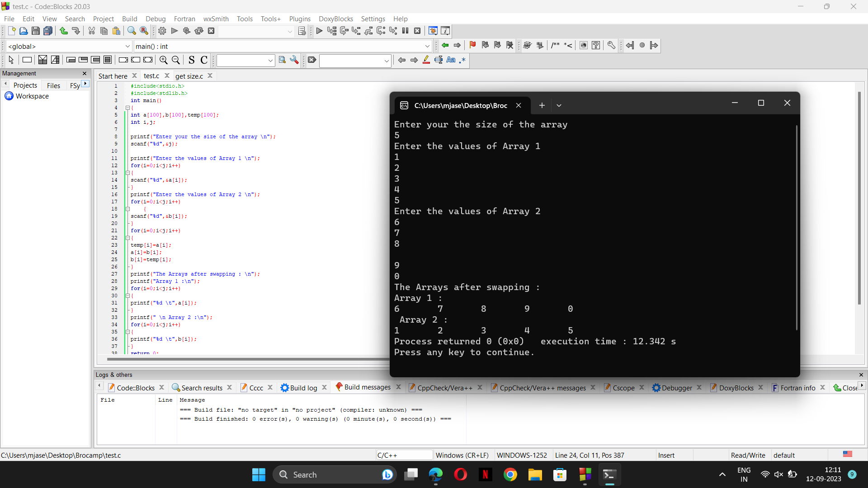The height and width of the screenshot is (488, 868).
Task: Switch to the Build messages tab
Action: (366, 387)
